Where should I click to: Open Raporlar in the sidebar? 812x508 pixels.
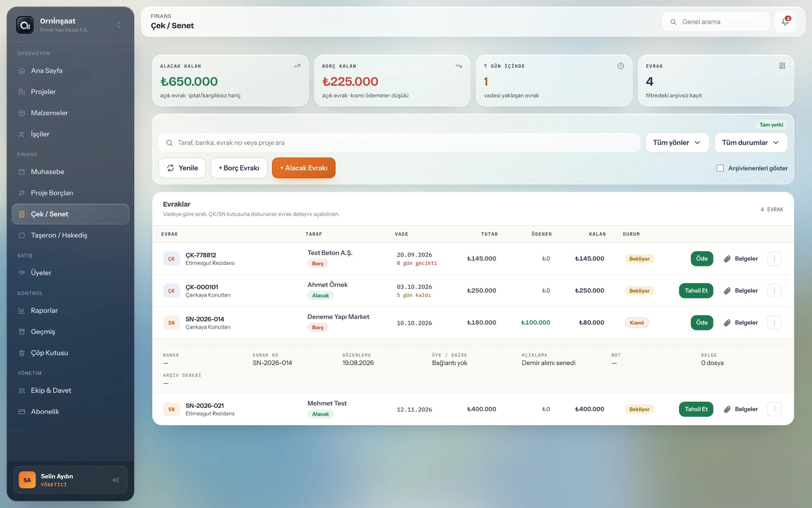tap(70, 311)
